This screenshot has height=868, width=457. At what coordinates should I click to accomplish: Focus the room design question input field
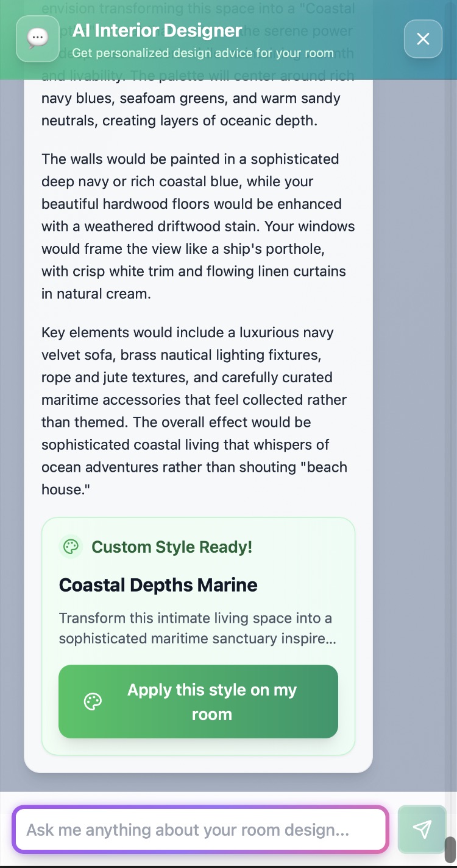click(x=200, y=829)
